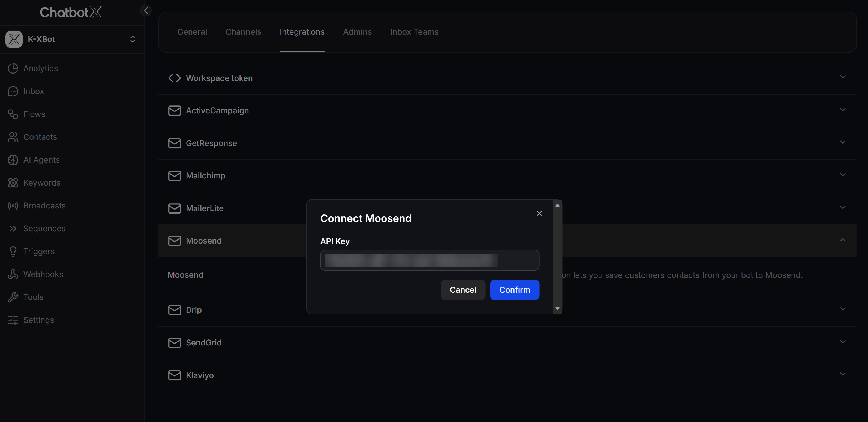Switch to the General tab
This screenshot has width=868, height=422.
tap(192, 32)
